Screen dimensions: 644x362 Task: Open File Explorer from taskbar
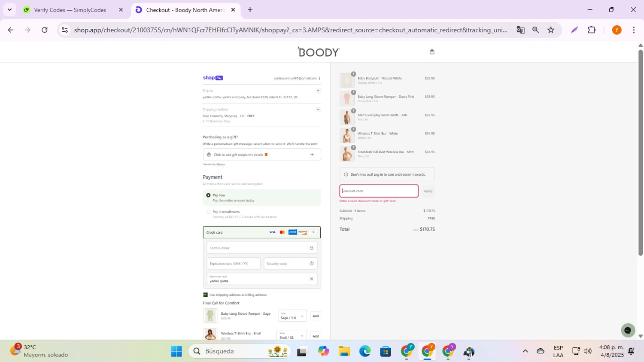click(x=344, y=351)
